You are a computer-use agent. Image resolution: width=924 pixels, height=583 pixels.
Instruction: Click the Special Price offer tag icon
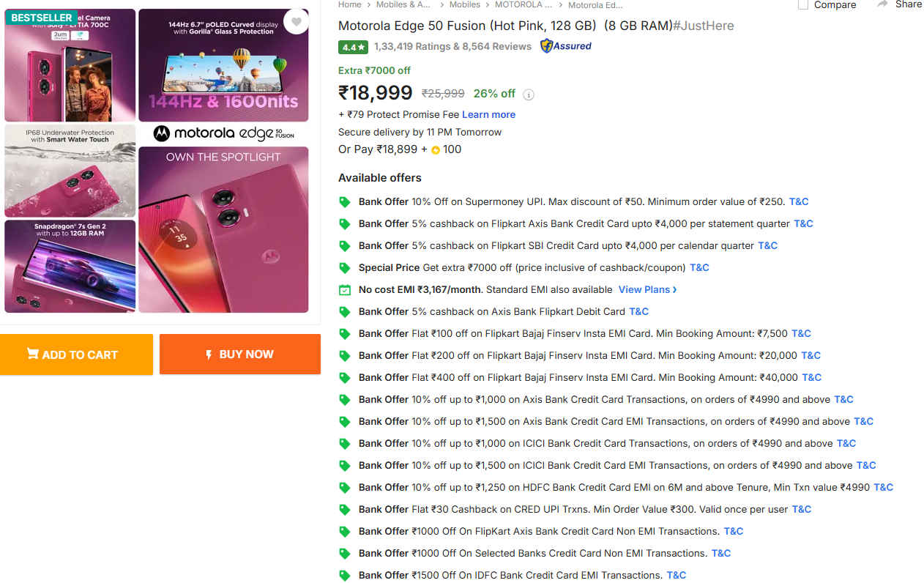(345, 268)
